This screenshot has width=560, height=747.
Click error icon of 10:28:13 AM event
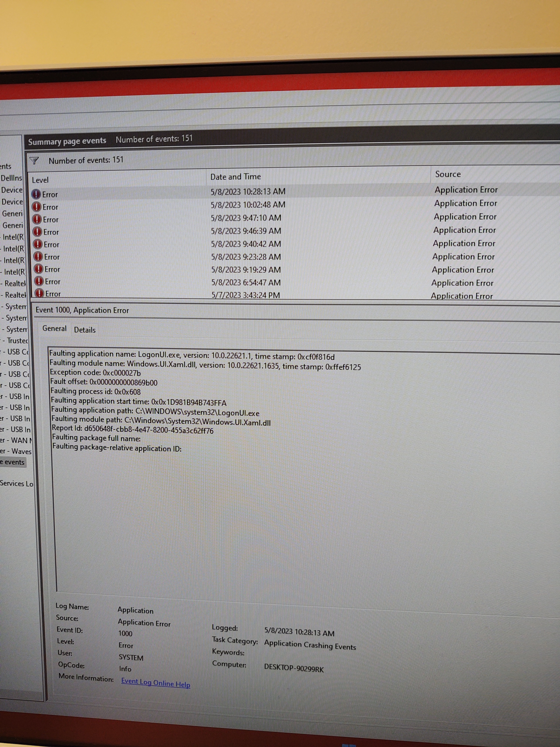point(36,194)
